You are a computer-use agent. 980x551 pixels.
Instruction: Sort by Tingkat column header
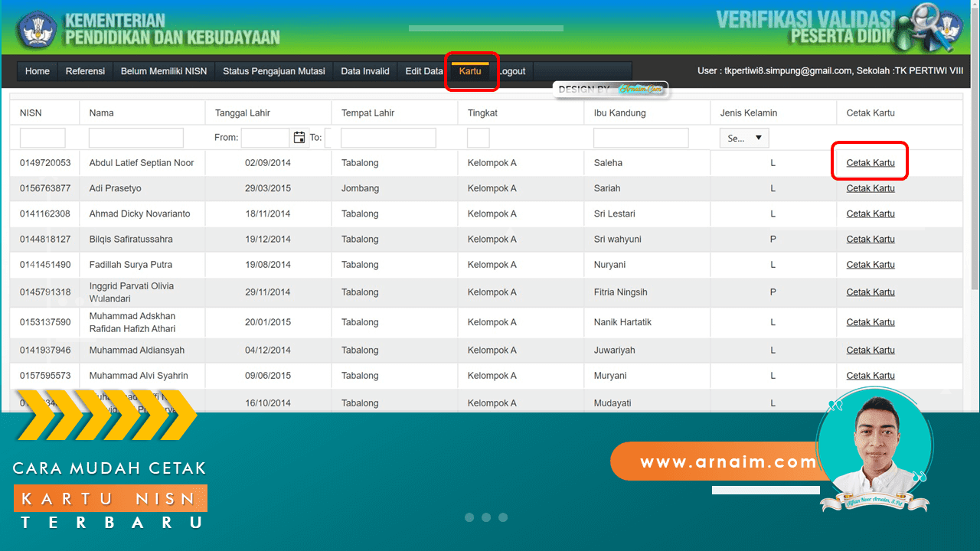click(482, 113)
